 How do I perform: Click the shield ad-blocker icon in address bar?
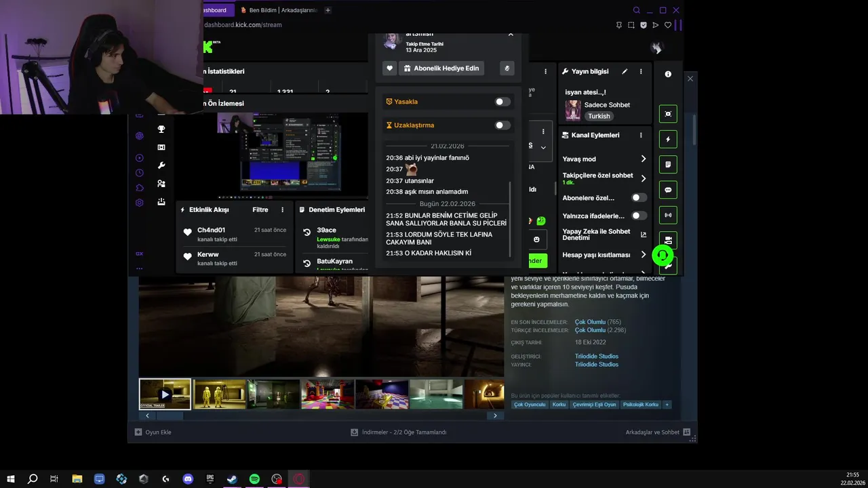pyautogui.click(x=644, y=25)
